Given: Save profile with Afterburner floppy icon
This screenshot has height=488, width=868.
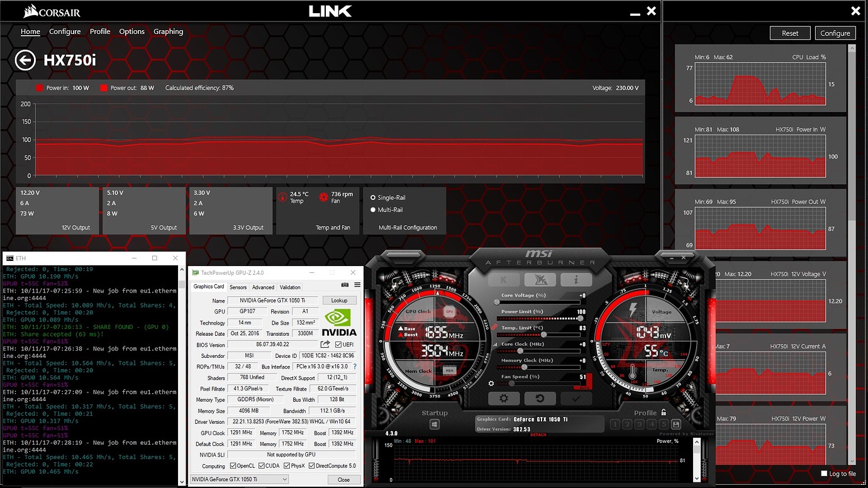Looking at the screenshot, I should (x=676, y=425).
